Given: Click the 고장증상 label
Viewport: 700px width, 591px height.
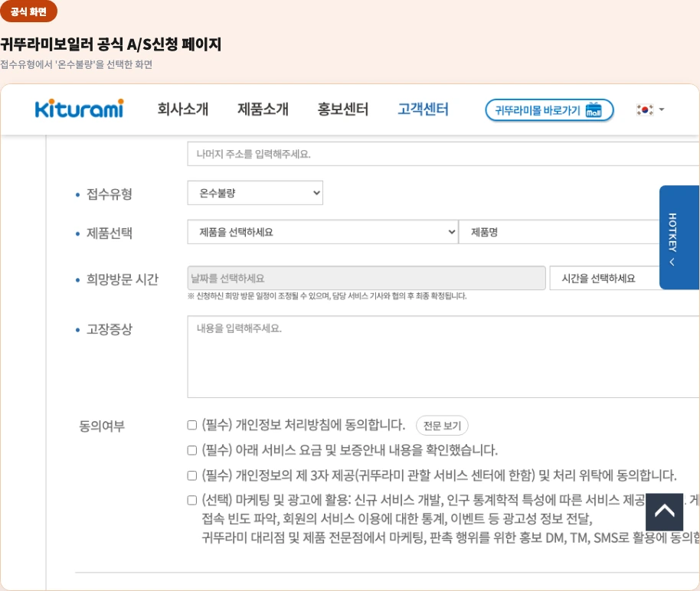Looking at the screenshot, I should pos(110,329).
